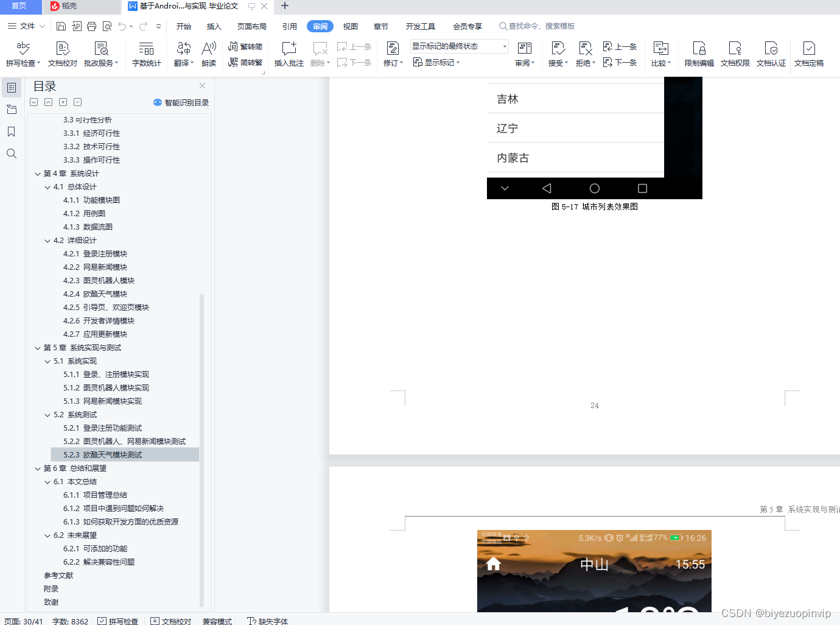This screenshot has height=625, width=840.
Task: Open the chapter navigation sidebar icon
Action: [12, 110]
